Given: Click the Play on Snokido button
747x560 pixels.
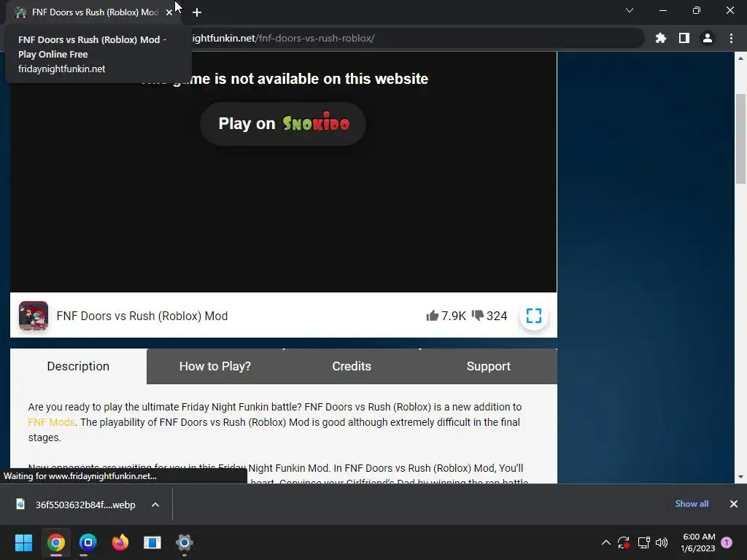Looking at the screenshot, I should [x=283, y=124].
